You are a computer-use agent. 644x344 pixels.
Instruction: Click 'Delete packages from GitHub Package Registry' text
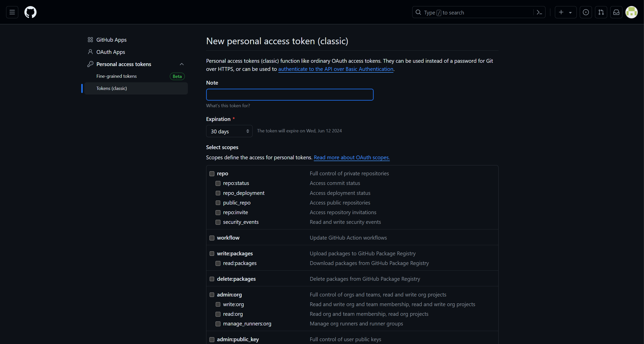tap(365, 279)
